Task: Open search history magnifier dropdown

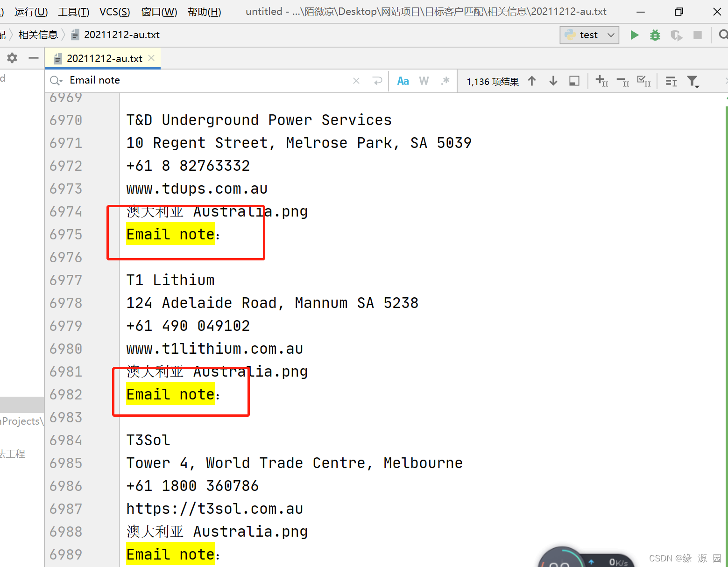Action: coord(56,81)
